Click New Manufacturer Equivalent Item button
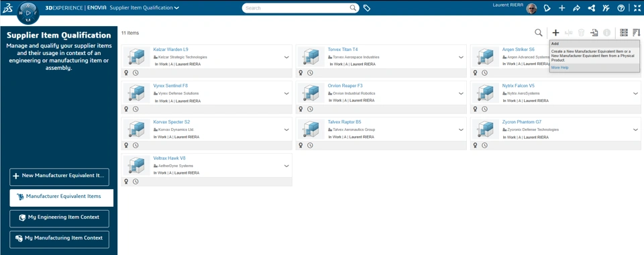 60,176
